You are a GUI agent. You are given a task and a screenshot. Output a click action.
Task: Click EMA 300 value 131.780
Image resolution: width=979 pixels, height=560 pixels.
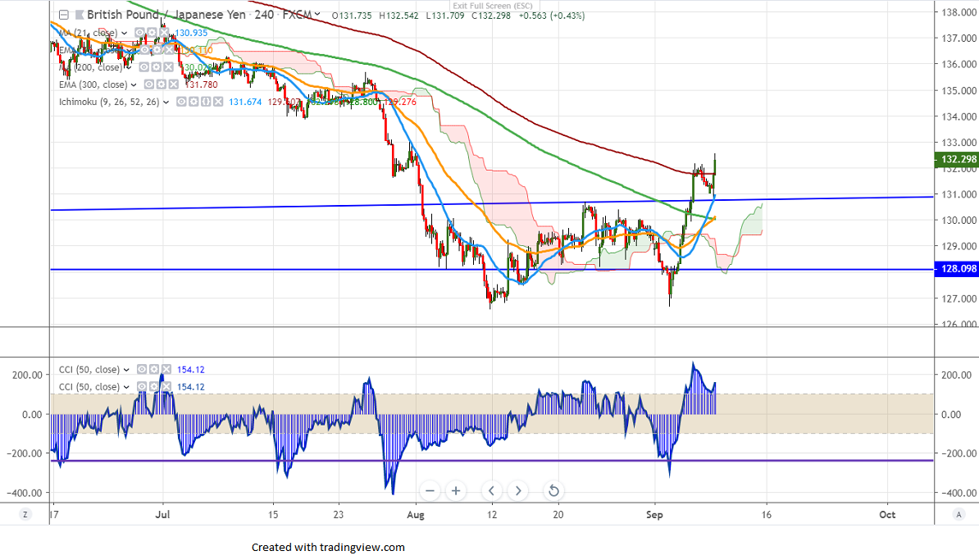tap(201, 85)
